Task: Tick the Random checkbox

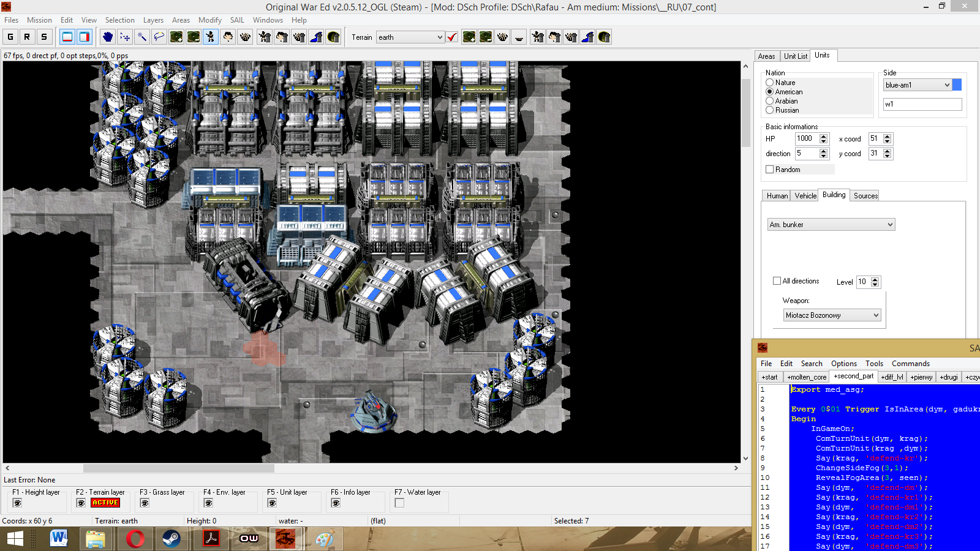Action: [x=770, y=170]
